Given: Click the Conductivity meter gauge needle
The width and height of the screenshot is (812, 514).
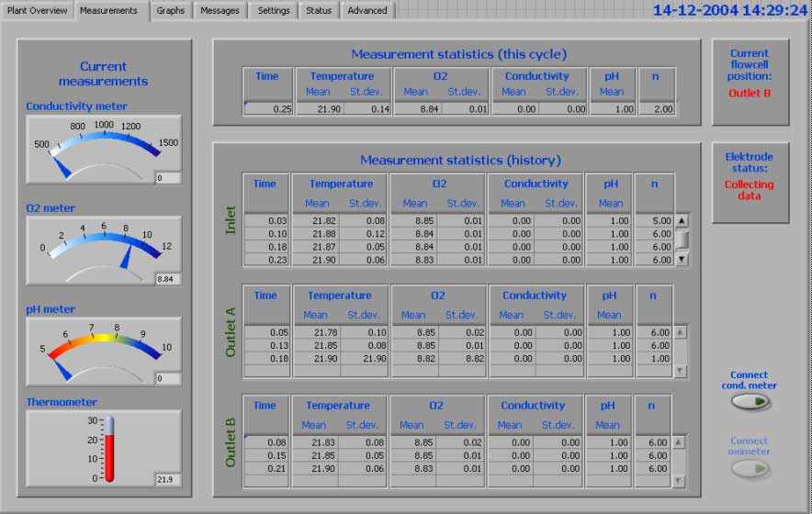Looking at the screenshot, I should coord(61,168).
